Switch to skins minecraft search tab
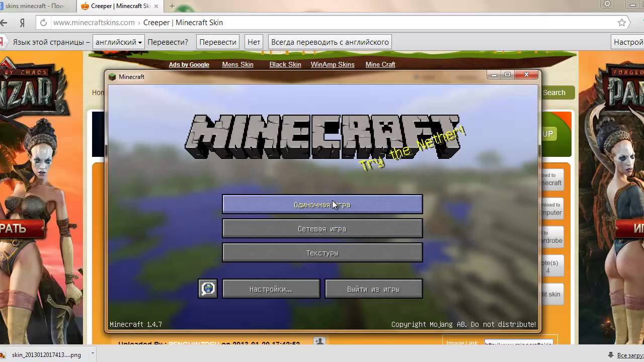This screenshot has height=362, width=644. [x=35, y=6]
